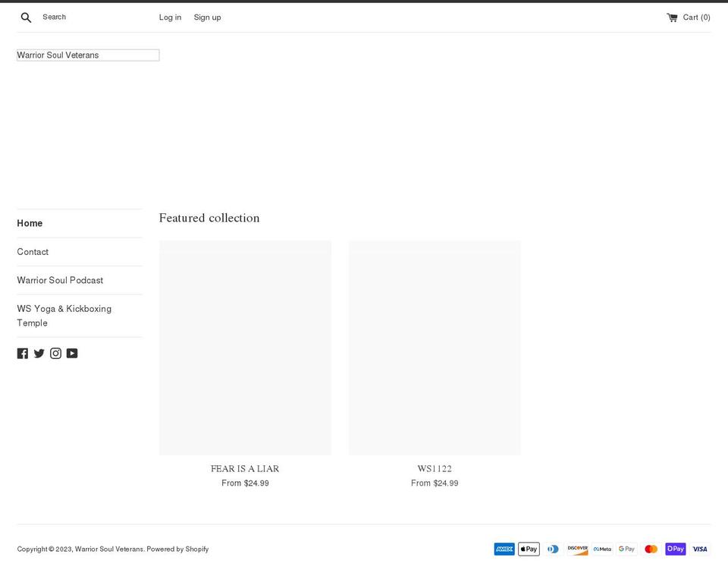The height and width of the screenshot is (573, 728).
Task: Click Warrior Soul Veterans footer link
Action: (x=109, y=549)
